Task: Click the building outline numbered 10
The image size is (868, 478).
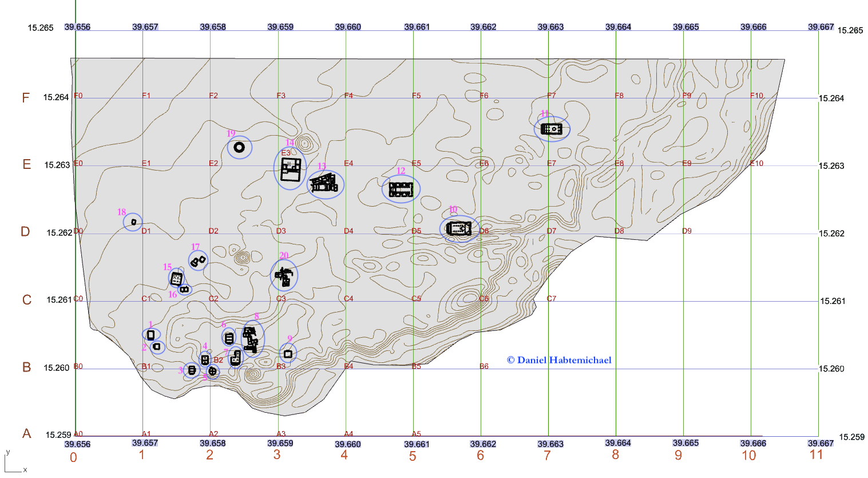Action: click(x=459, y=229)
